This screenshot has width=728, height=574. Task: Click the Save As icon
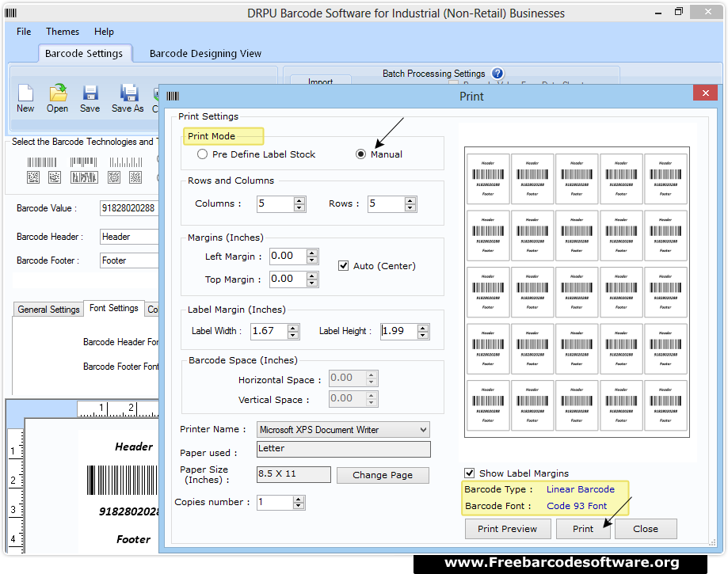pyautogui.click(x=128, y=93)
